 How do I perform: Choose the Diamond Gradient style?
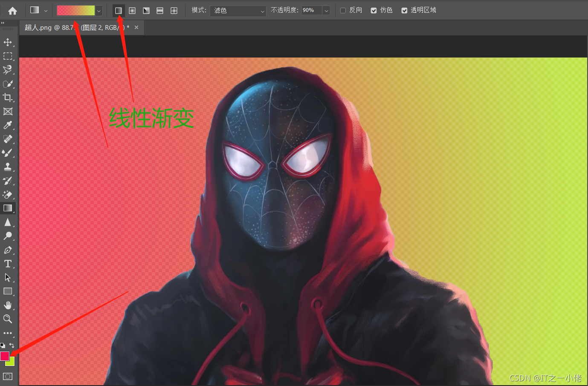pyautogui.click(x=174, y=10)
